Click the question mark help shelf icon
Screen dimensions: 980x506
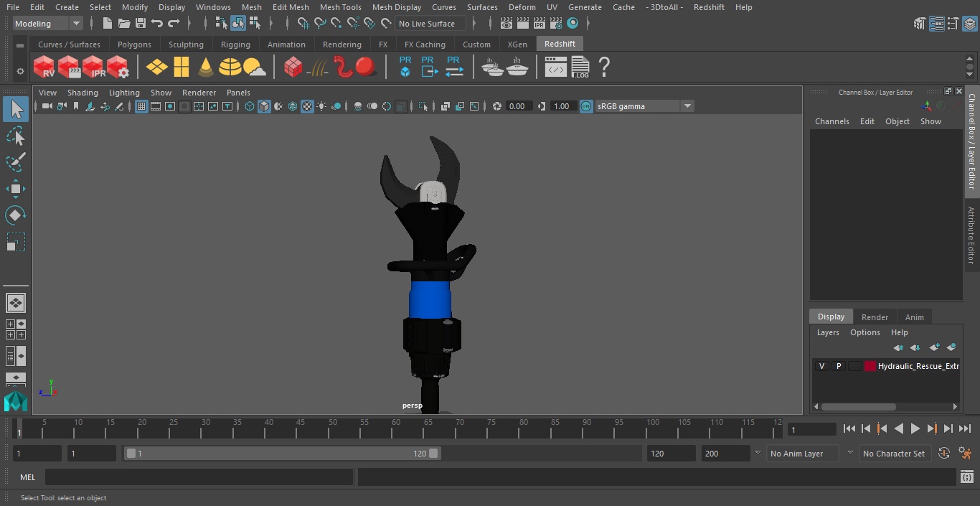604,67
